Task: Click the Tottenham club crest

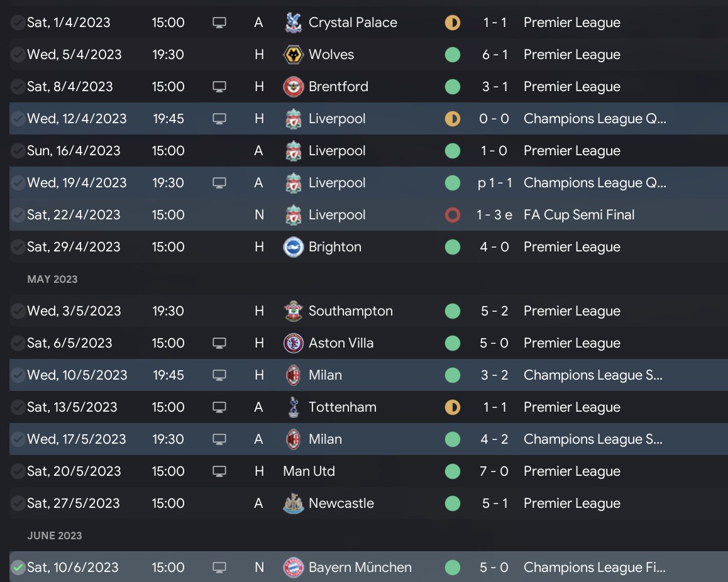Action: 293,407
